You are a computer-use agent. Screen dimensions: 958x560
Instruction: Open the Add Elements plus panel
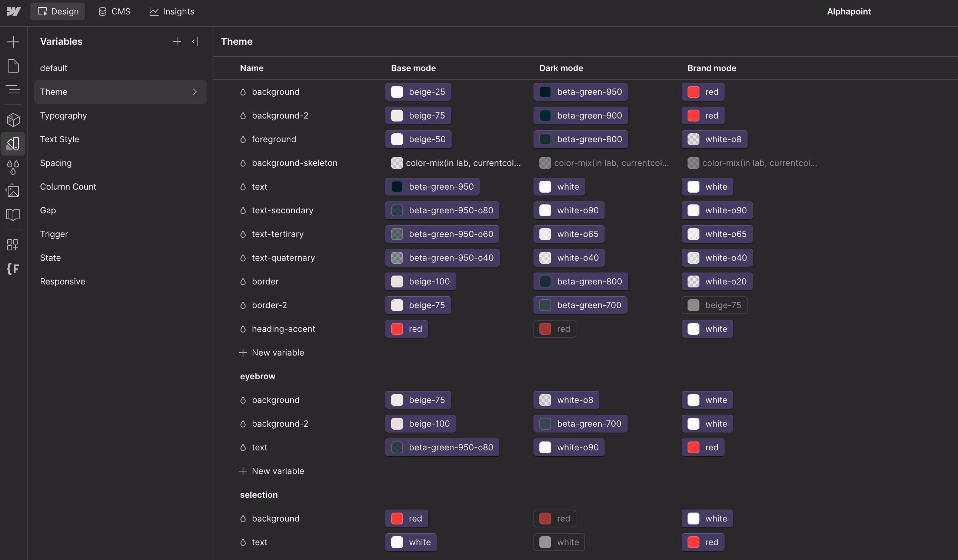13,42
